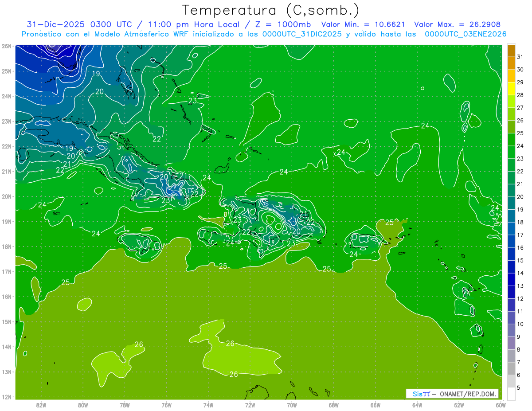Click the 'Valor Min. = 10.6621' text
The width and height of the screenshot is (532, 411).
pos(364,24)
